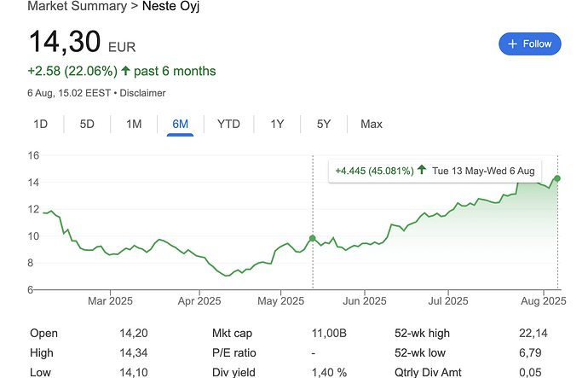Click the Jul 2025 axis label
This screenshot has height=378, width=588.
coord(448,301)
